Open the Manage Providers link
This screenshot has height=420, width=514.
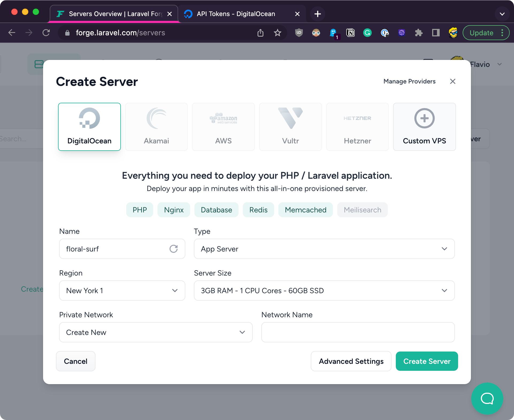pyautogui.click(x=409, y=81)
